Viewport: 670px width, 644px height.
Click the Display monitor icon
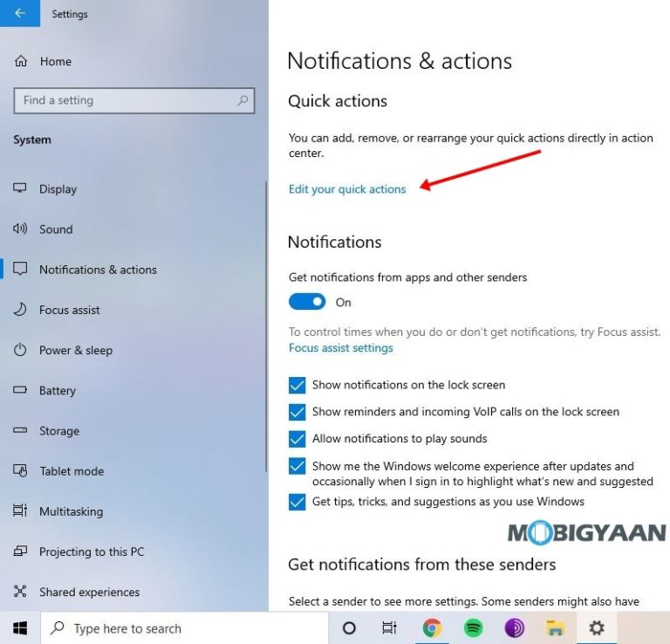pyautogui.click(x=20, y=188)
